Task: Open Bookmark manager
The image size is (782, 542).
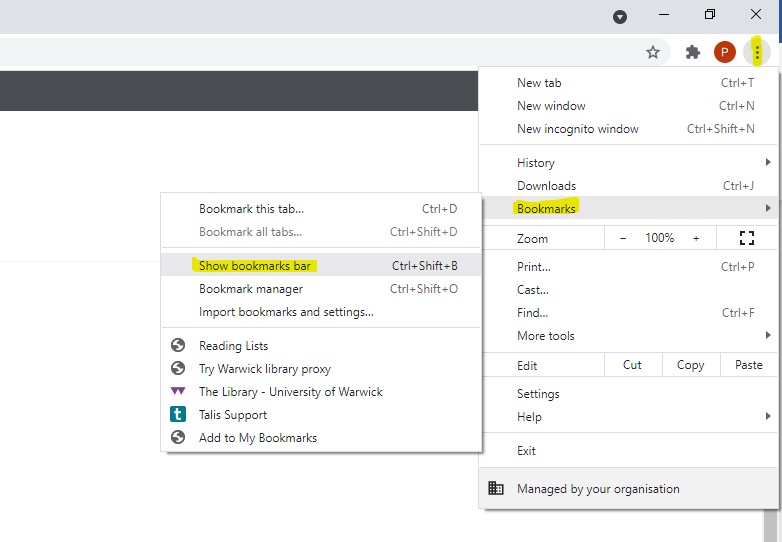Action: coord(251,289)
